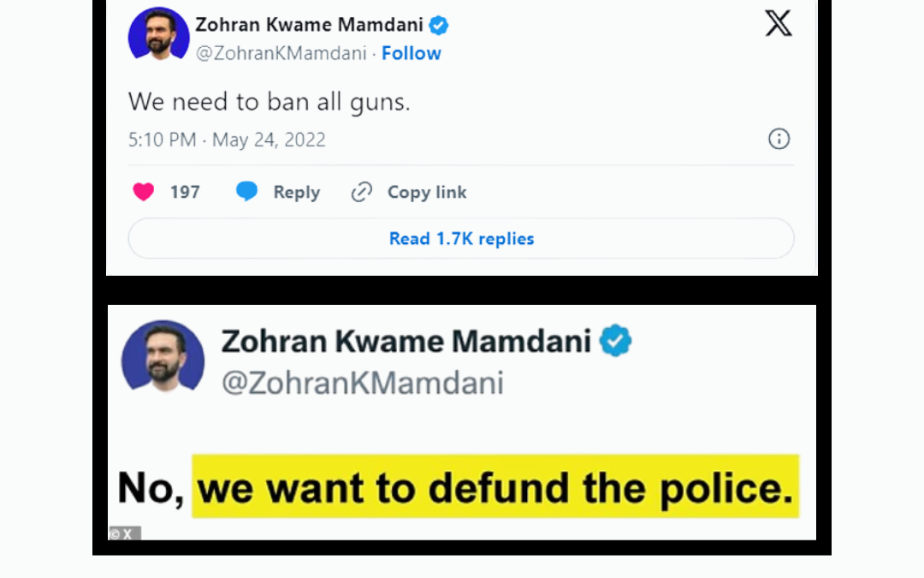Click the Copy link text label

427,193
